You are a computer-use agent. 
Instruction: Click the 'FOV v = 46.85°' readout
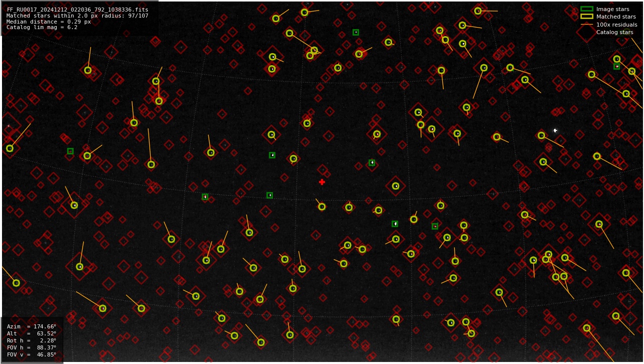point(32,354)
